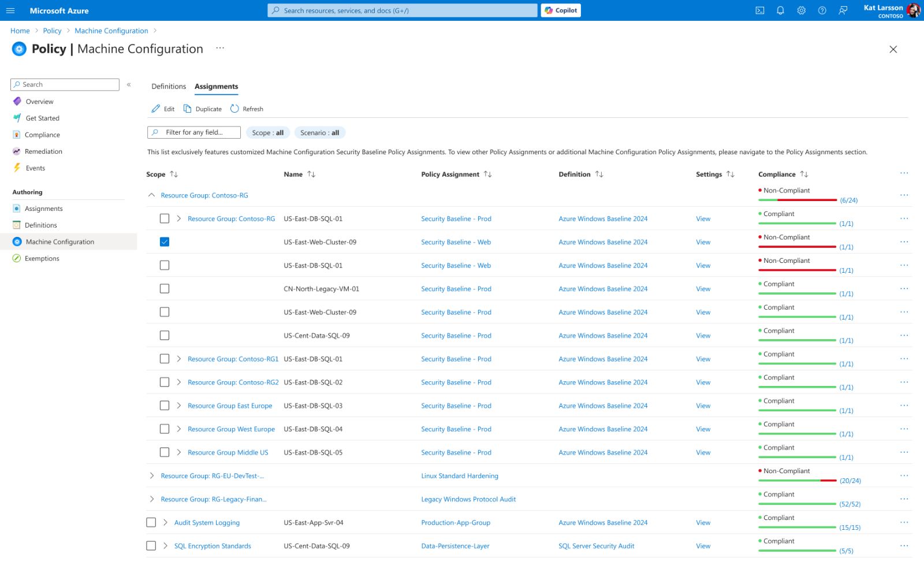924x561 pixels.
Task: Check the CN-North-Legacy-VM-01 row checkbox
Action: coord(165,289)
